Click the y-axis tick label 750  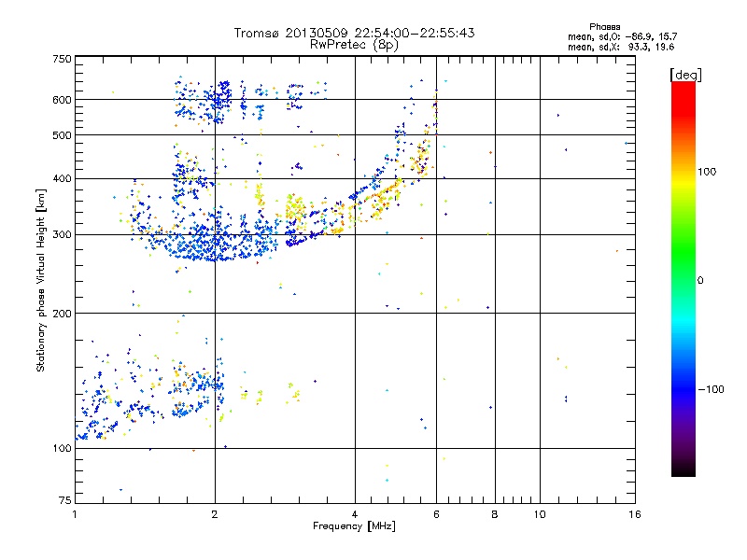point(63,59)
